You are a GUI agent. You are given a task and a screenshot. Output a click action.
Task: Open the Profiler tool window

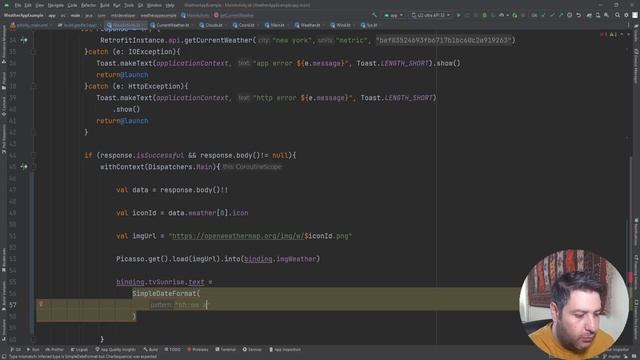point(55,349)
